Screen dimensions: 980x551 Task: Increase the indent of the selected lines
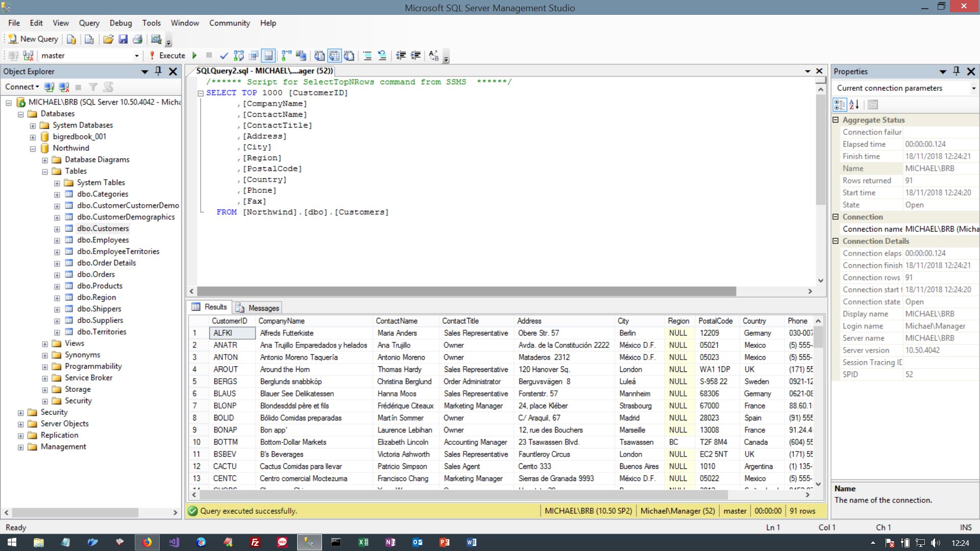416,56
